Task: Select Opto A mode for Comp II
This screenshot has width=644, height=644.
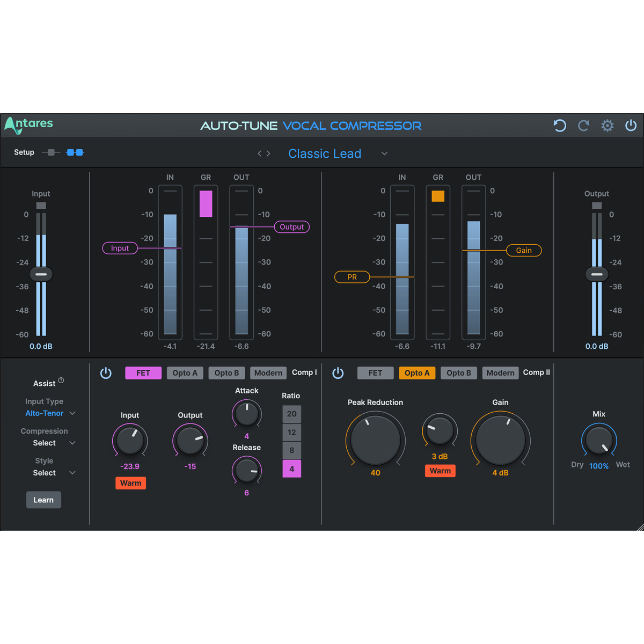Action: tap(418, 373)
